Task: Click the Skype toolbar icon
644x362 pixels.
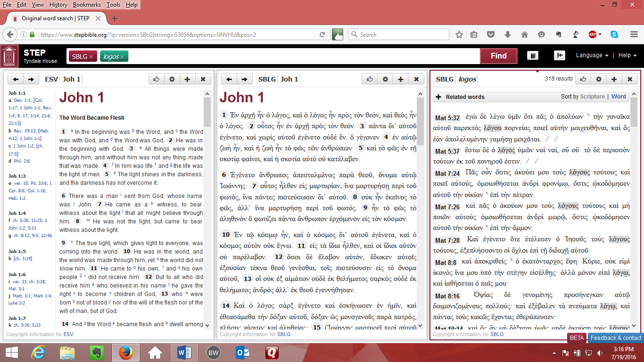Action: 614,35
